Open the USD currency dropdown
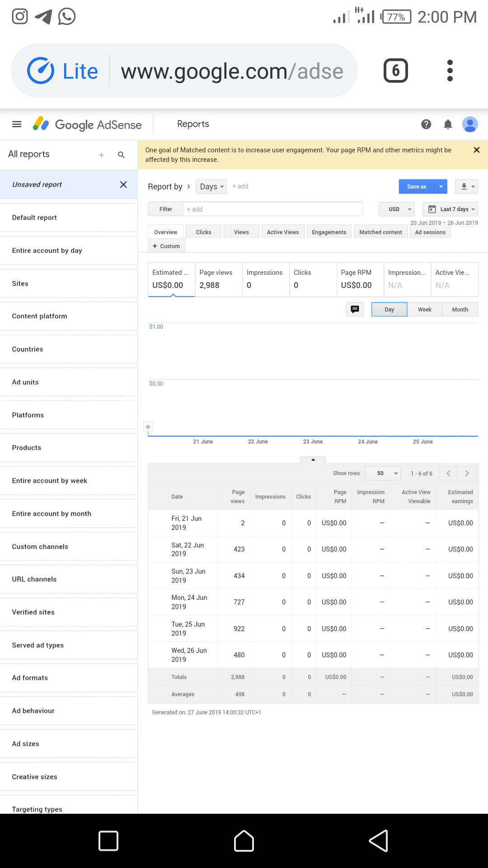The height and width of the screenshot is (868, 488). 397,209
